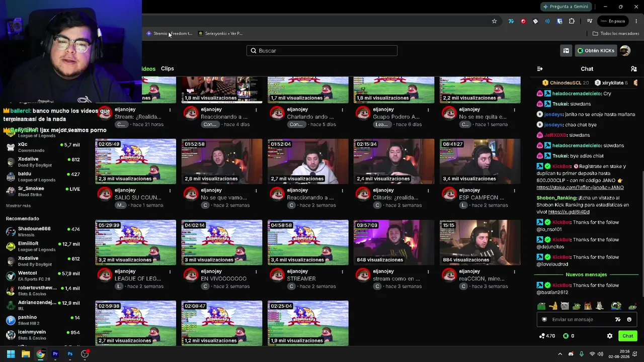Viewport: 644px width, 362px height.
Task: Click the Obtén KICKs button
Action: point(596,51)
